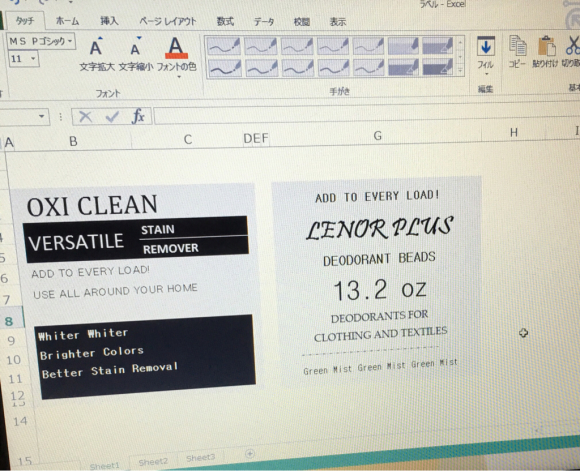Click the fx insert function button

click(x=138, y=117)
